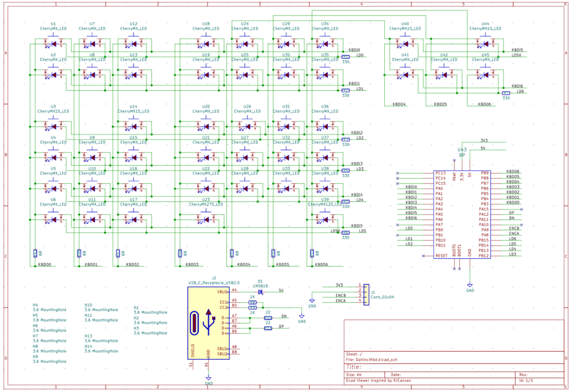This screenshot has height=392, width=570.
Task: Select the U12 CherryMX_LED switch symbol
Action: click(x=134, y=43)
